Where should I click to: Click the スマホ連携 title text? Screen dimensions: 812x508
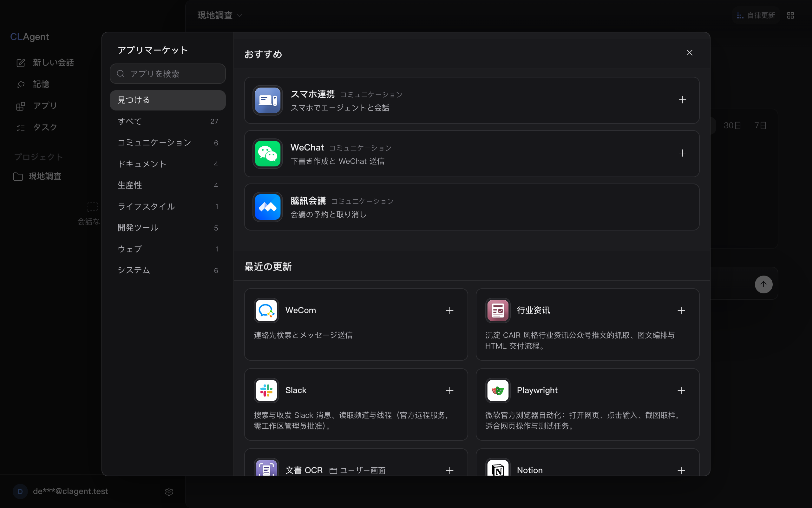[x=312, y=94]
